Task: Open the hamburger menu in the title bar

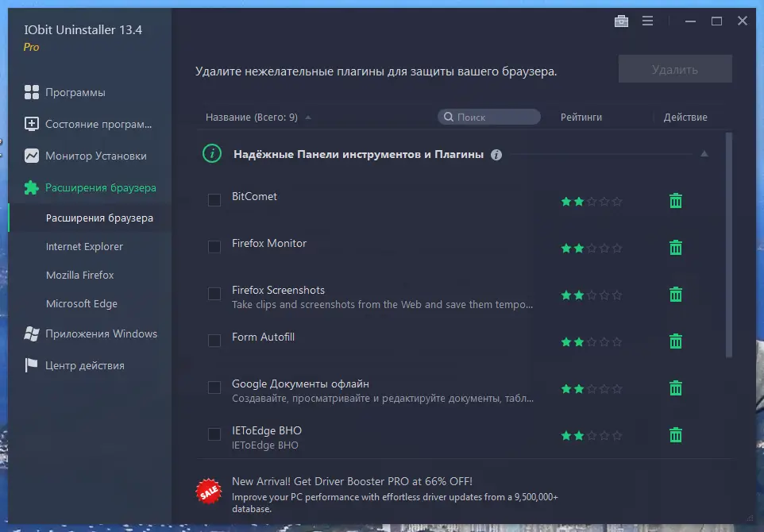Action: point(648,21)
